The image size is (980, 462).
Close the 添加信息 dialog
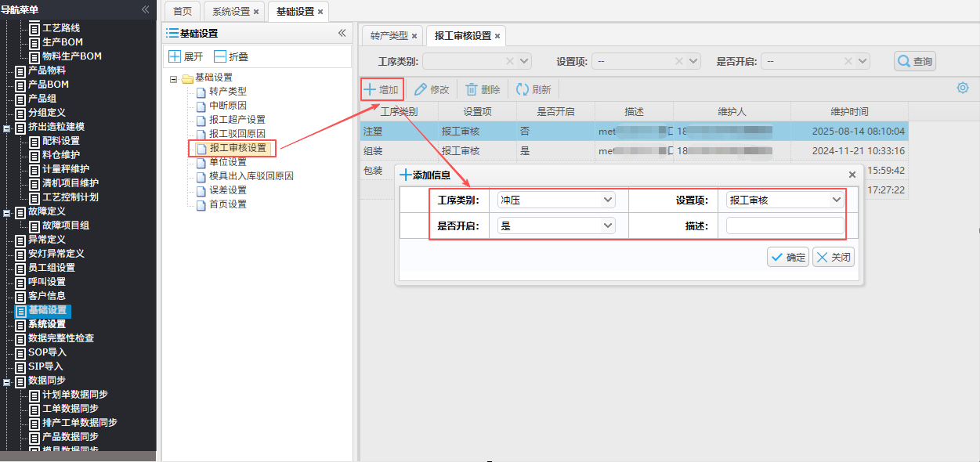click(x=852, y=175)
